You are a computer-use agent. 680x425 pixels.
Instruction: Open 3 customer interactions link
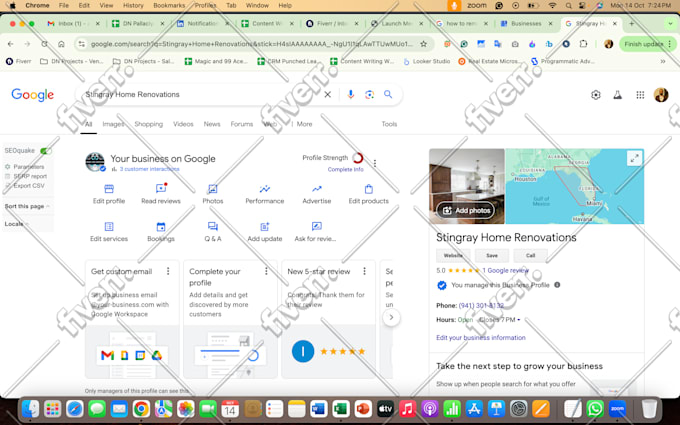pyautogui.click(x=150, y=169)
